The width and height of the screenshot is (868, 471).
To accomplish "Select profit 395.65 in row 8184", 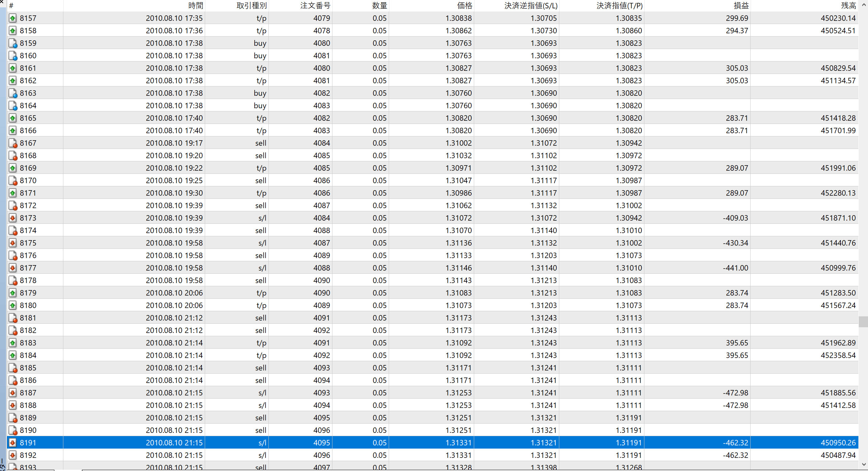I will 737,355.
